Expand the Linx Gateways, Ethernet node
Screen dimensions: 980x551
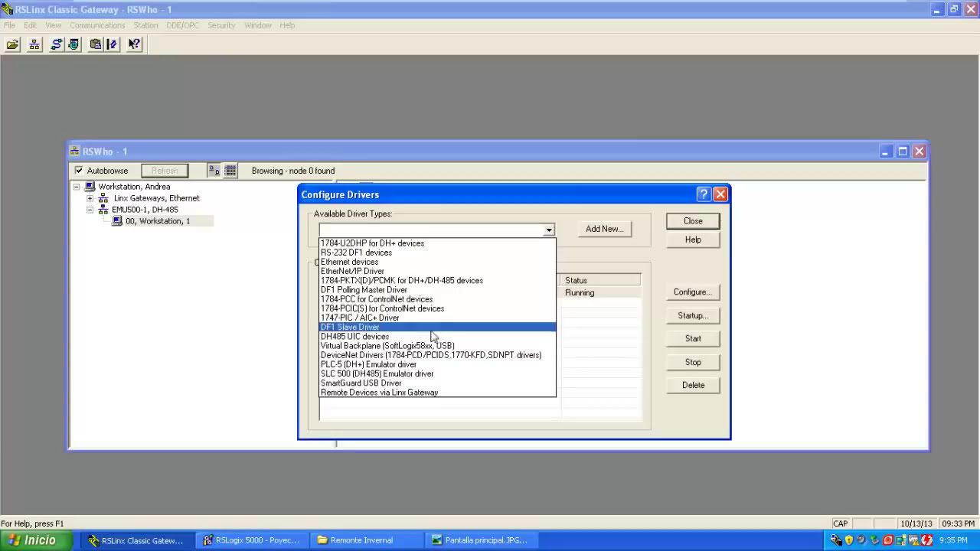pyautogui.click(x=90, y=198)
